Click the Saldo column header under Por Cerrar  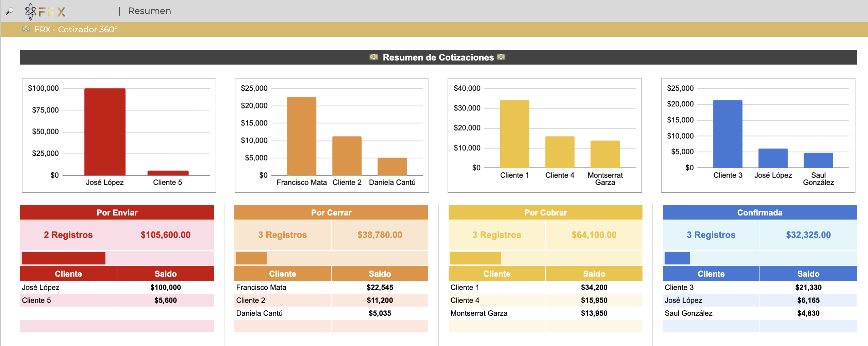[380, 274]
